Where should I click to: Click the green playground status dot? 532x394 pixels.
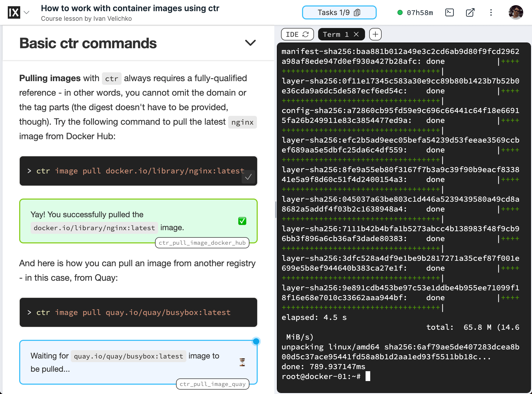[400, 12]
